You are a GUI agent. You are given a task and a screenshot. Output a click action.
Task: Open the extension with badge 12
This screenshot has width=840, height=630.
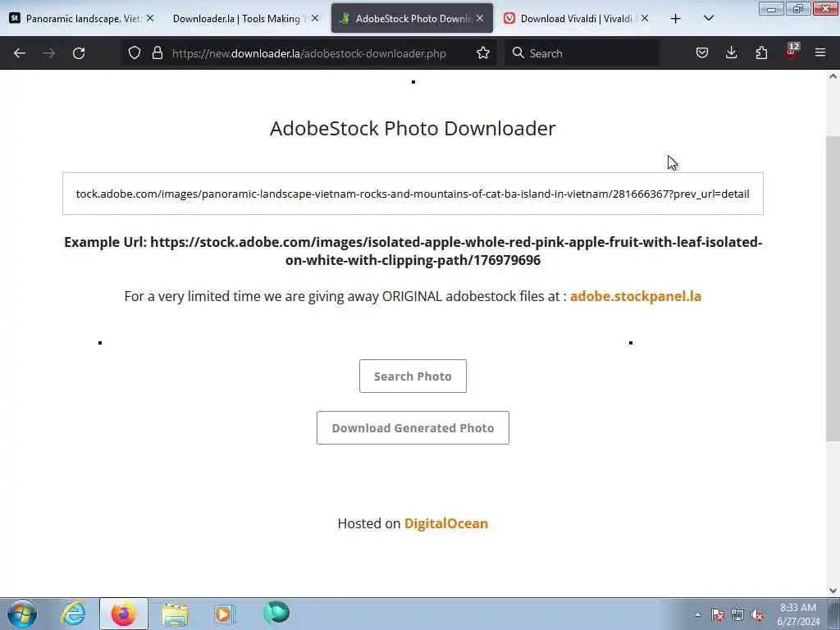coord(792,52)
